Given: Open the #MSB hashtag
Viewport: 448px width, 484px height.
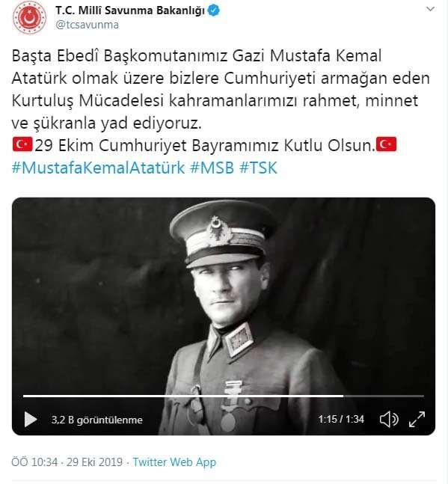Looking at the screenshot, I should pyautogui.click(x=212, y=168).
